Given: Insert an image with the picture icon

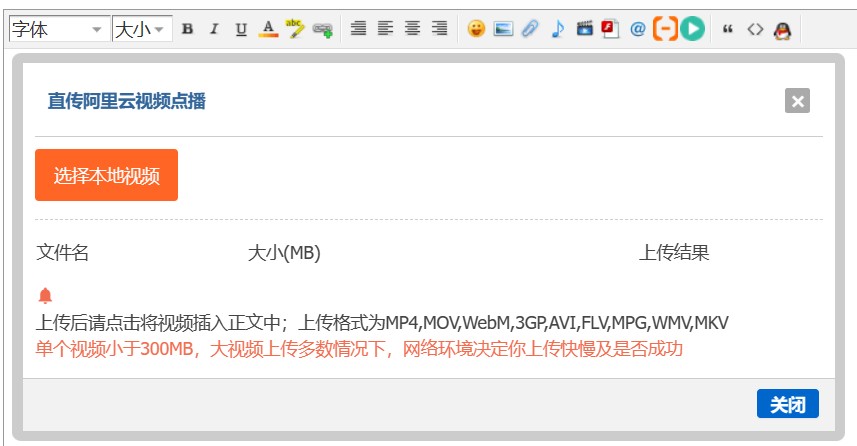Looking at the screenshot, I should 503,29.
